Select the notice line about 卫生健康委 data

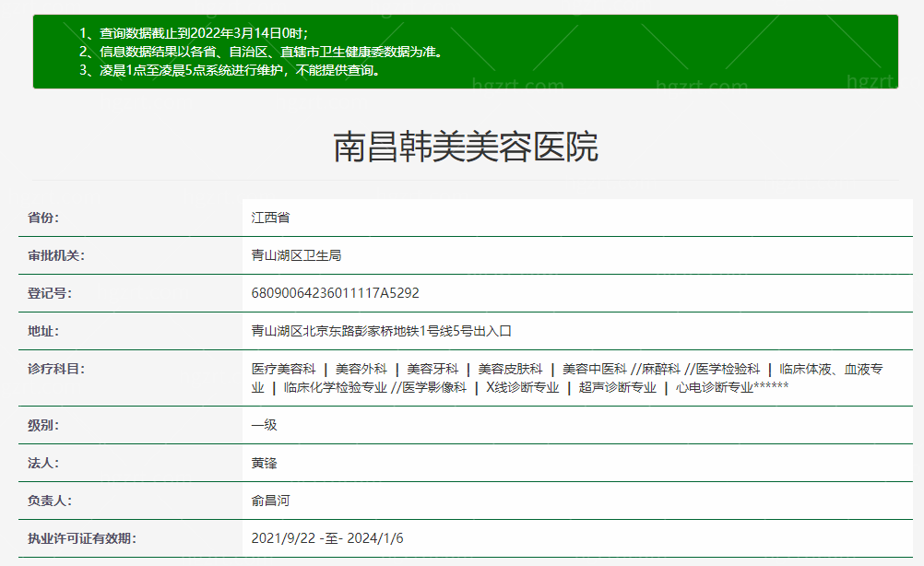coord(261,52)
